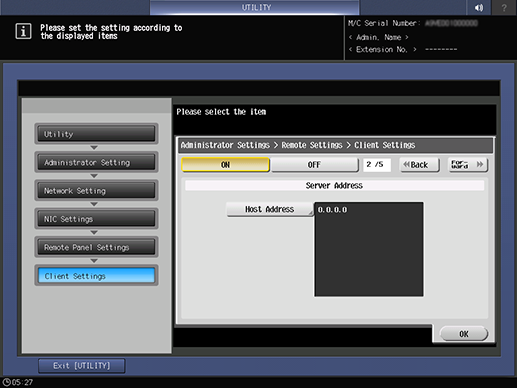Open Remote Panel Settings in sidebar

pos(96,247)
